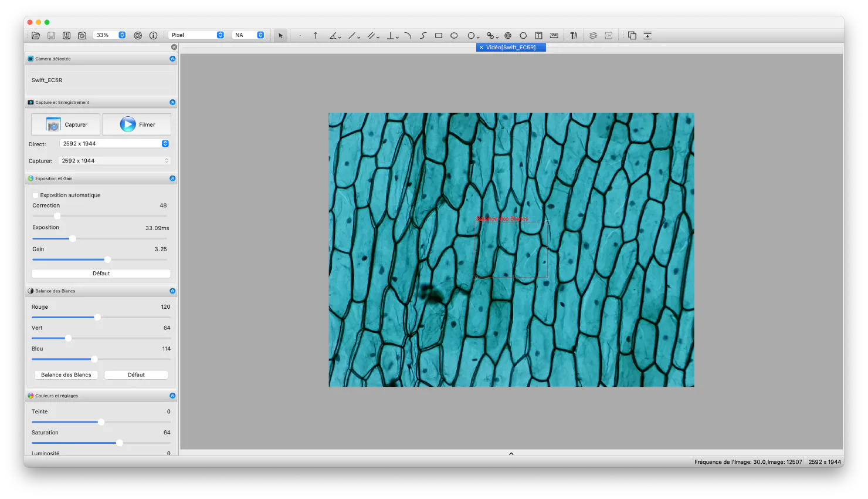
Task: Select the rectangle measurement tool
Action: click(x=439, y=35)
